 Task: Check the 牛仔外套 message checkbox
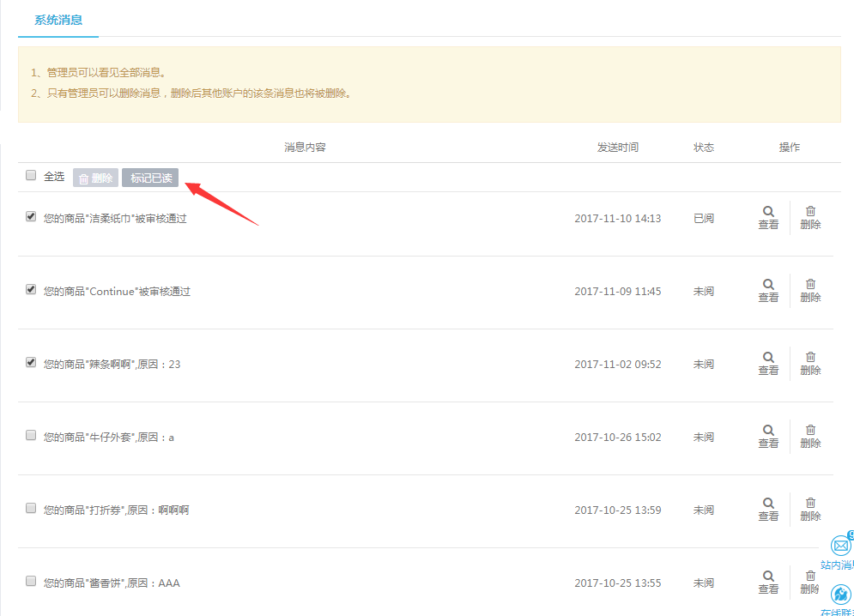point(31,436)
